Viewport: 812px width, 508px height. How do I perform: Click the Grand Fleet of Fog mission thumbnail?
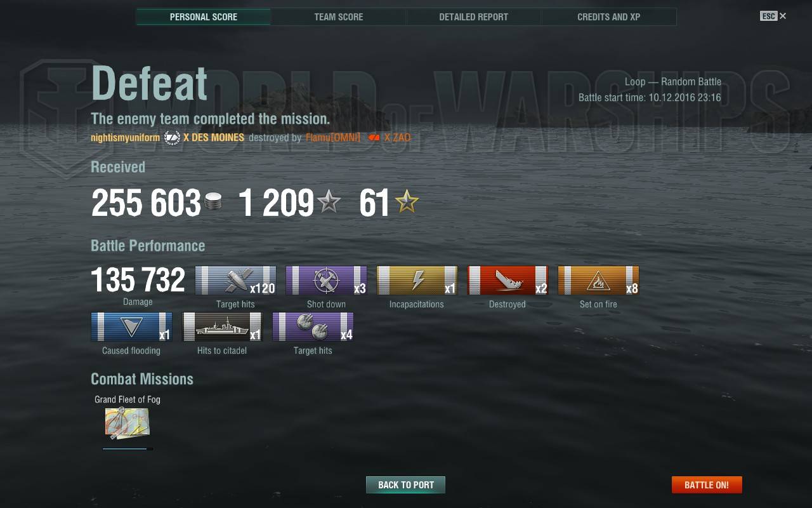[x=128, y=424]
